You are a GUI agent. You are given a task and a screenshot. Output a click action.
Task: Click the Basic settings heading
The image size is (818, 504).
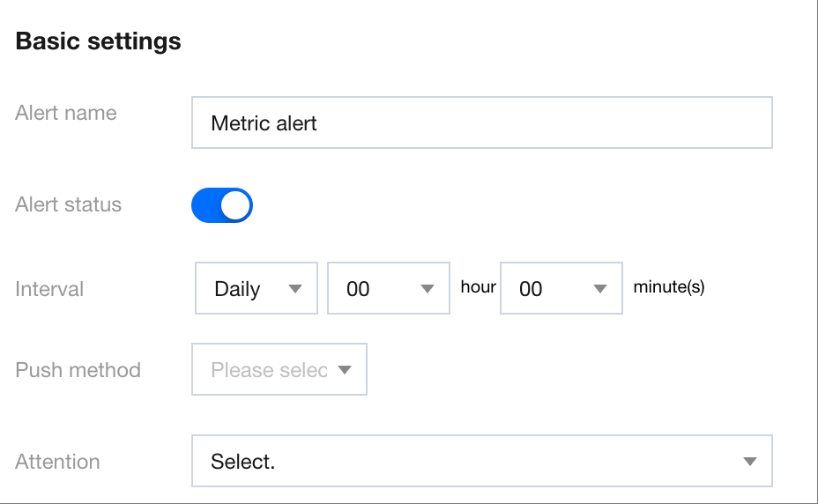[99, 41]
